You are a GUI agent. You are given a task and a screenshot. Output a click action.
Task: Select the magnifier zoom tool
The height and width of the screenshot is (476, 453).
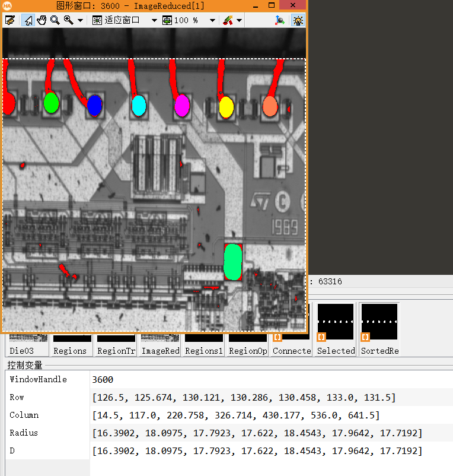coord(55,20)
